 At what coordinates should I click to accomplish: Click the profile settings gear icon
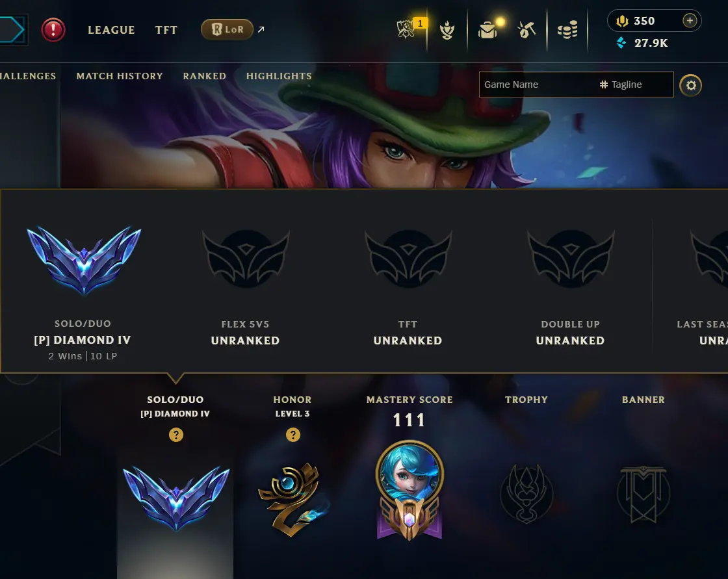(690, 85)
